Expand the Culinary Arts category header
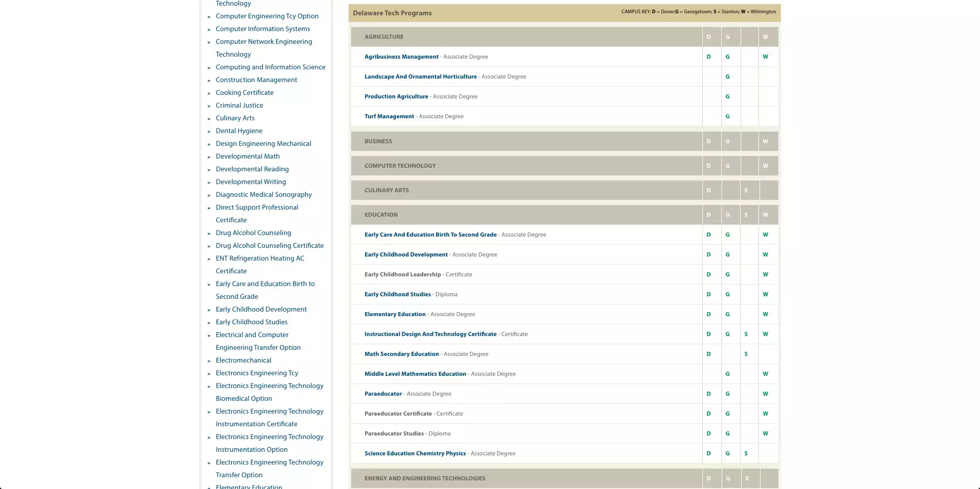This screenshot has height=489, width=980. click(x=565, y=190)
